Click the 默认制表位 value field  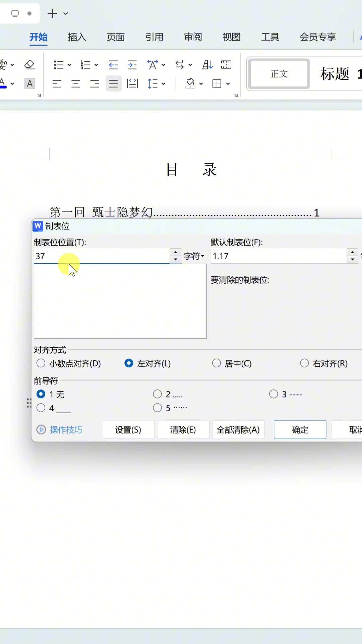tap(279, 256)
